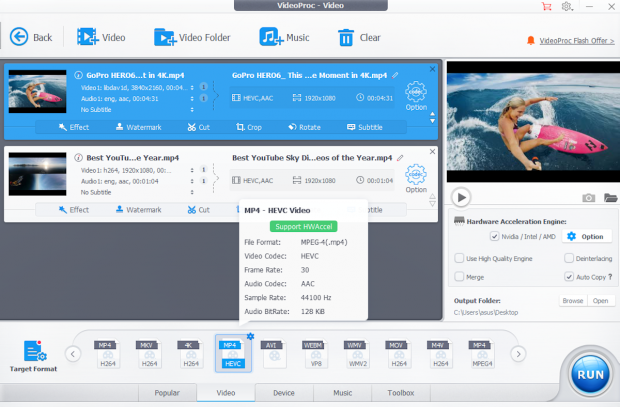Switch to Device tab
Screen dimensions: 620x407
[284, 393]
